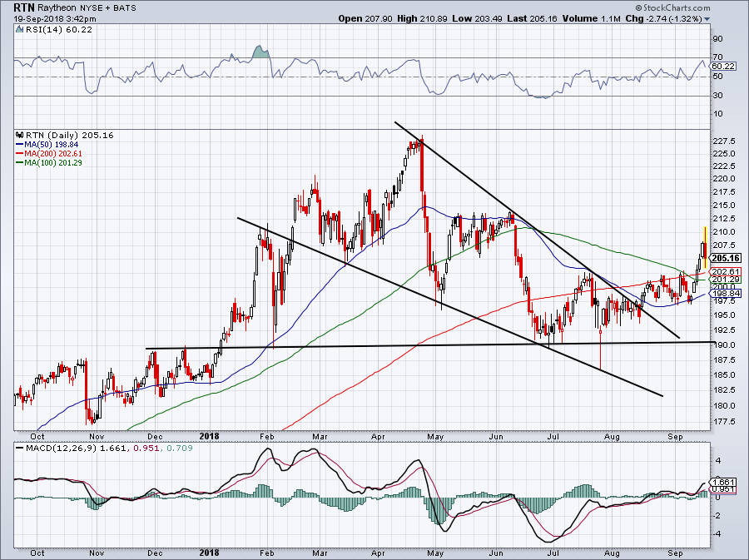Click the RSI 70 overbought axis label
Image resolution: width=749 pixels, height=560 pixels.
pos(717,57)
